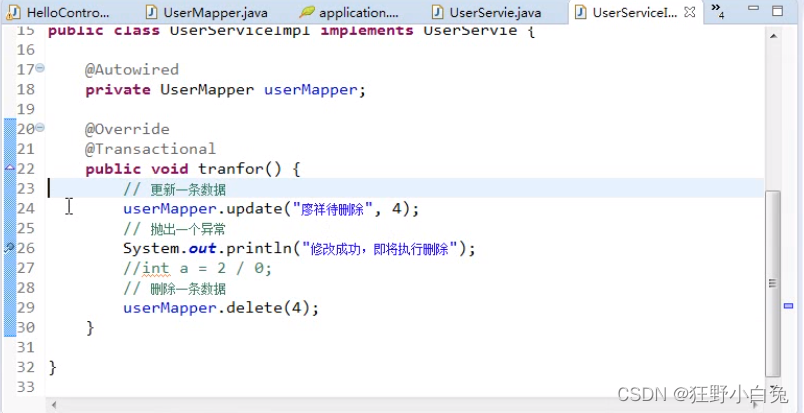Image resolution: width=804 pixels, height=413 pixels.
Task: Click the override marker on line 22
Action: pos(10,167)
